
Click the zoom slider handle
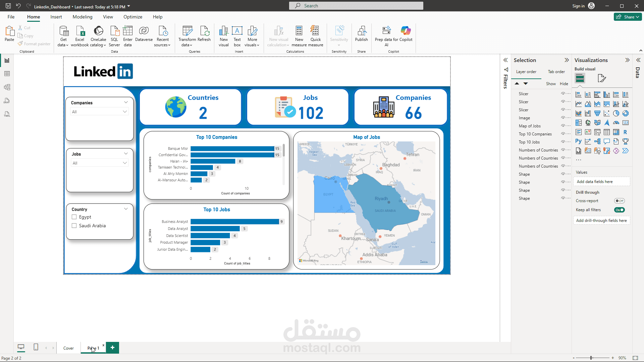click(x=591, y=358)
